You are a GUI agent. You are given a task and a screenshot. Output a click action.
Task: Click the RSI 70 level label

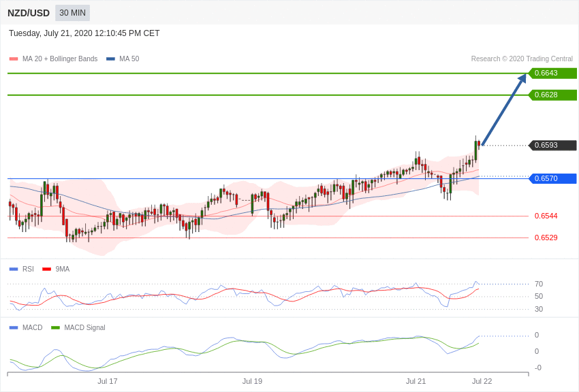(x=539, y=284)
